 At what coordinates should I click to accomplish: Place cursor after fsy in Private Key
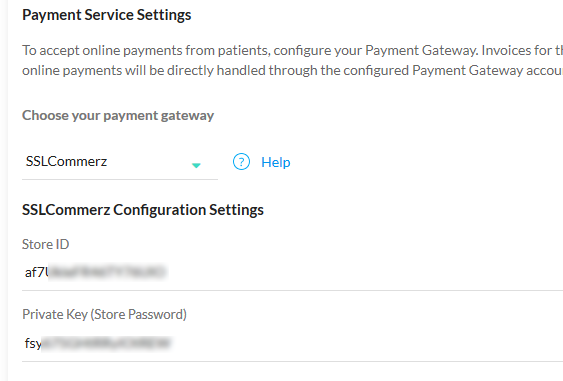point(42,344)
